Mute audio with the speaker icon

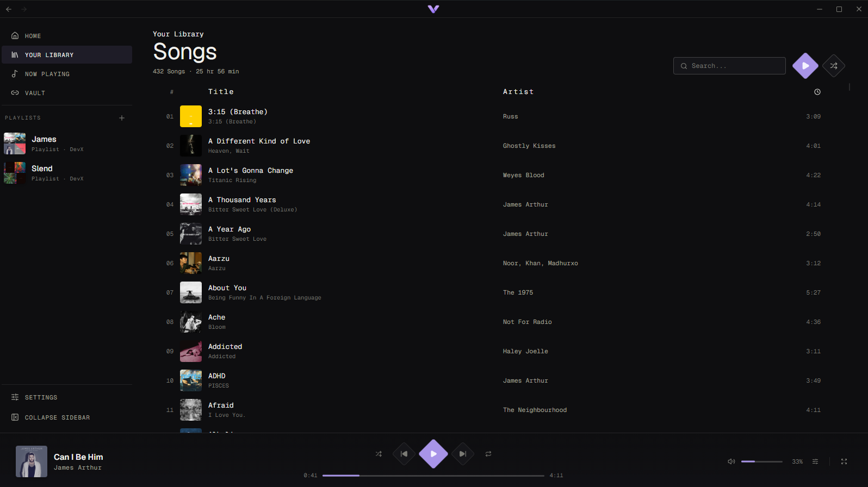point(731,461)
